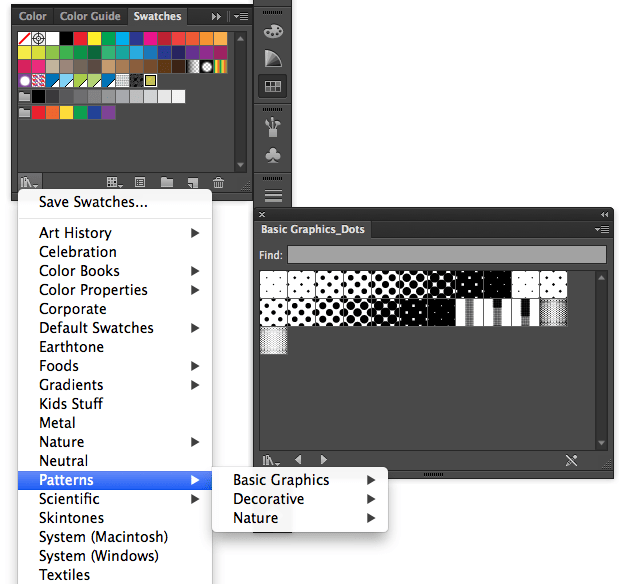Screen dimensions: 636x584
Task: Select the black swatch in first row
Action: pyautogui.click(x=67, y=39)
